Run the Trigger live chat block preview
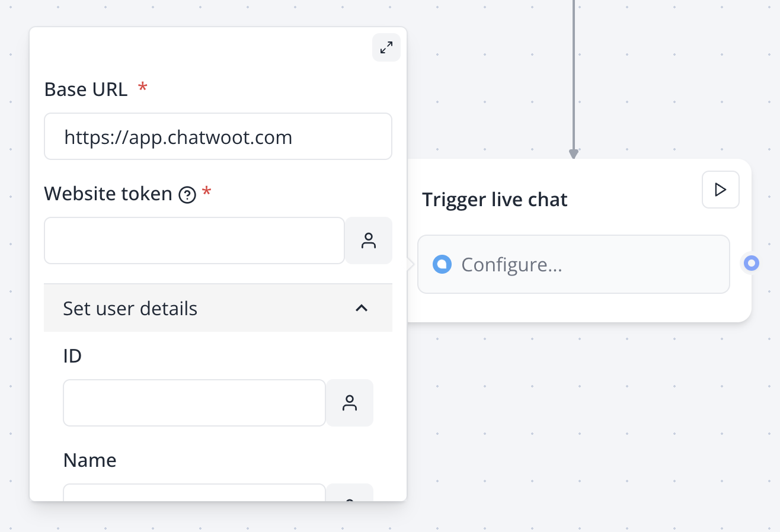 [x=721, y=190]
